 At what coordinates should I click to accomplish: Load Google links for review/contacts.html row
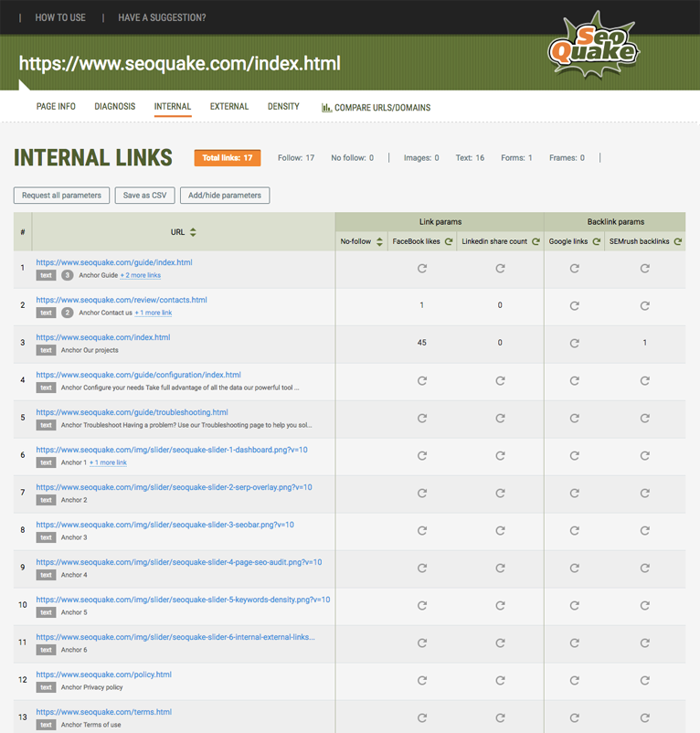coord(574,306)
